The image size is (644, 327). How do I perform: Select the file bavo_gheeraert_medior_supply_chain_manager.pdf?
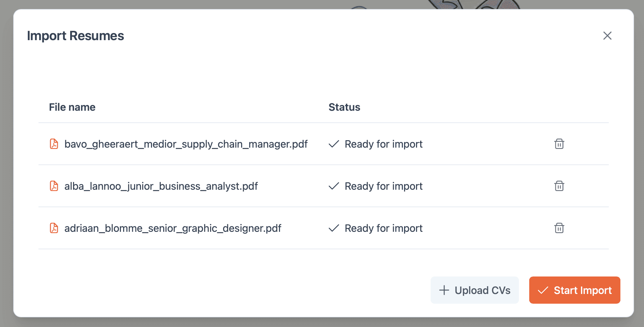pyautogui.click(x=186, y=144)
